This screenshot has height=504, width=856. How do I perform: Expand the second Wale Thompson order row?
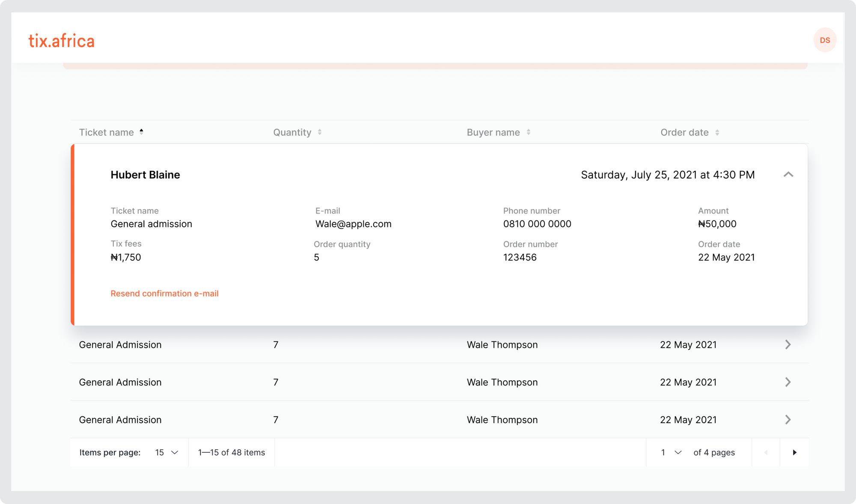tap(788, 382)
